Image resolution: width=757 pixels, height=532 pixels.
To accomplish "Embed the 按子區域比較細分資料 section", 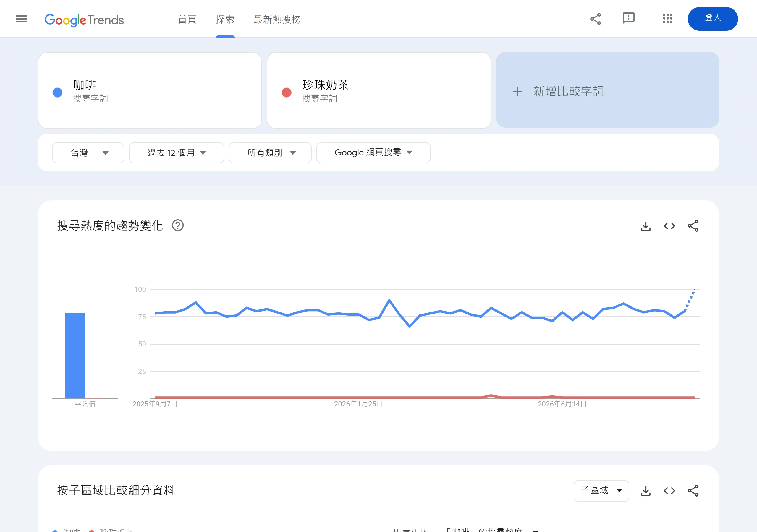I will click(669, 491).
